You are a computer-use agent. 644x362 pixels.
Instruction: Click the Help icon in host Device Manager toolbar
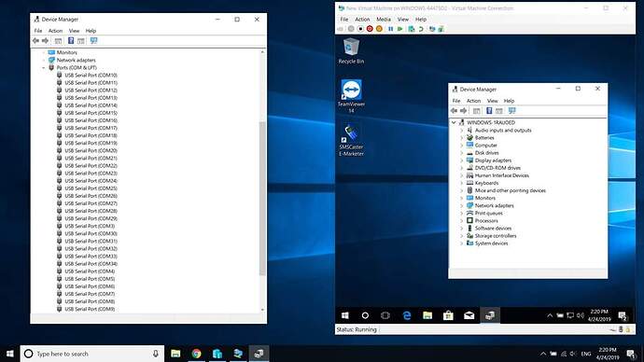point(71,41)
